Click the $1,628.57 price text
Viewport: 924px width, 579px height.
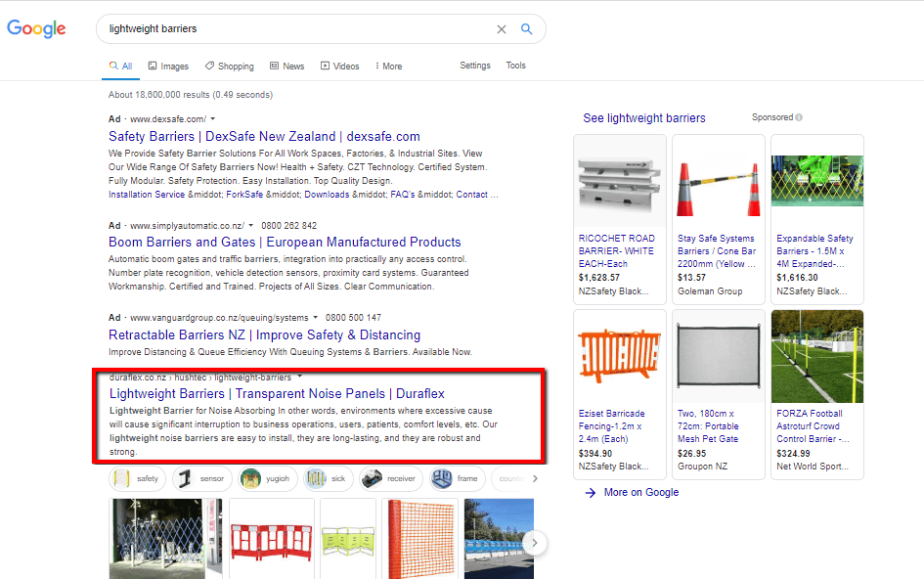(599, 278)
